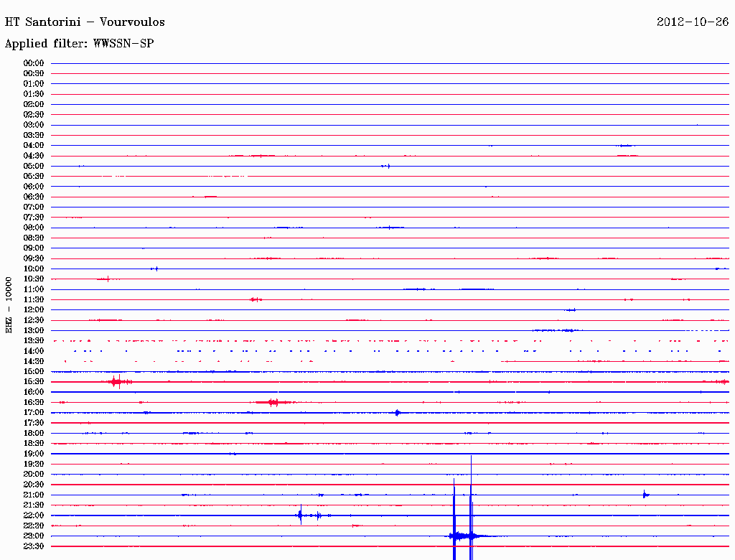Click the EHZ – 10000 axis label

tap(9, 305)
